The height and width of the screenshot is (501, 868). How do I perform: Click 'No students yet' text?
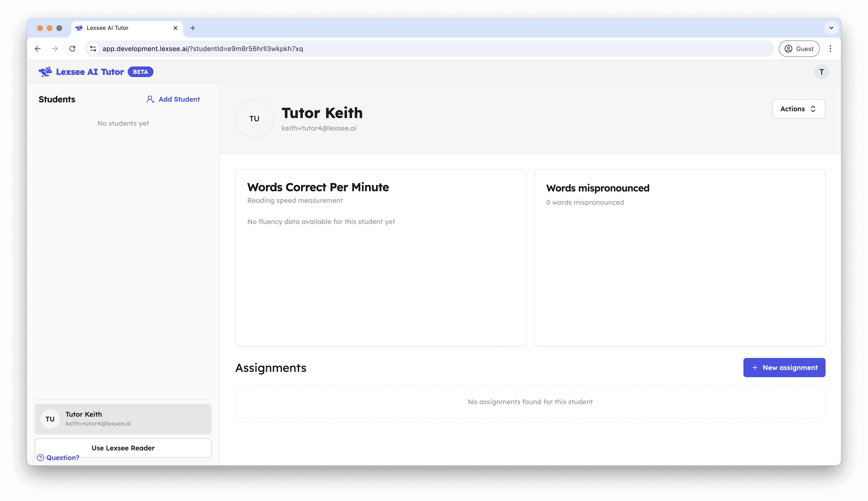[123, 123]
